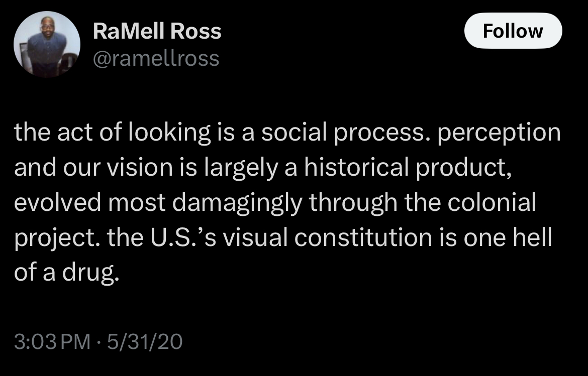The width and height of the screenshot is (588, 376).
Task: Click the word "evolved" in the tweet
Action: point(57,203)
